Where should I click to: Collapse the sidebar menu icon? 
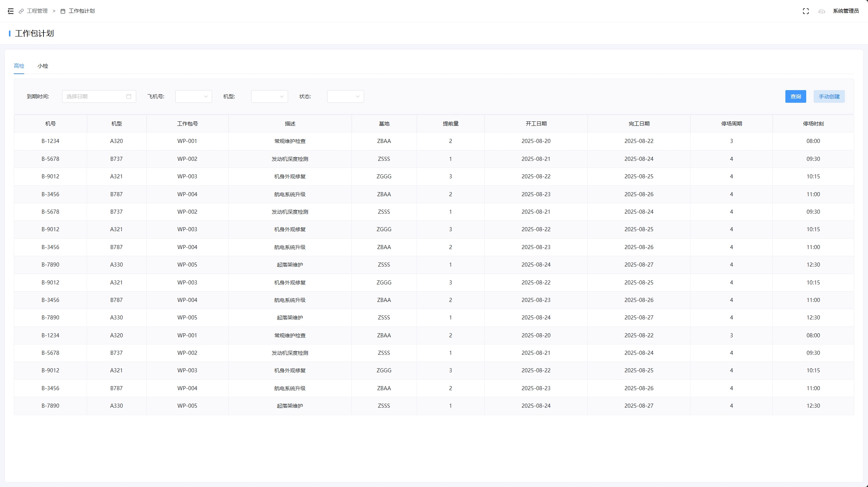click(x=11, y=11)
